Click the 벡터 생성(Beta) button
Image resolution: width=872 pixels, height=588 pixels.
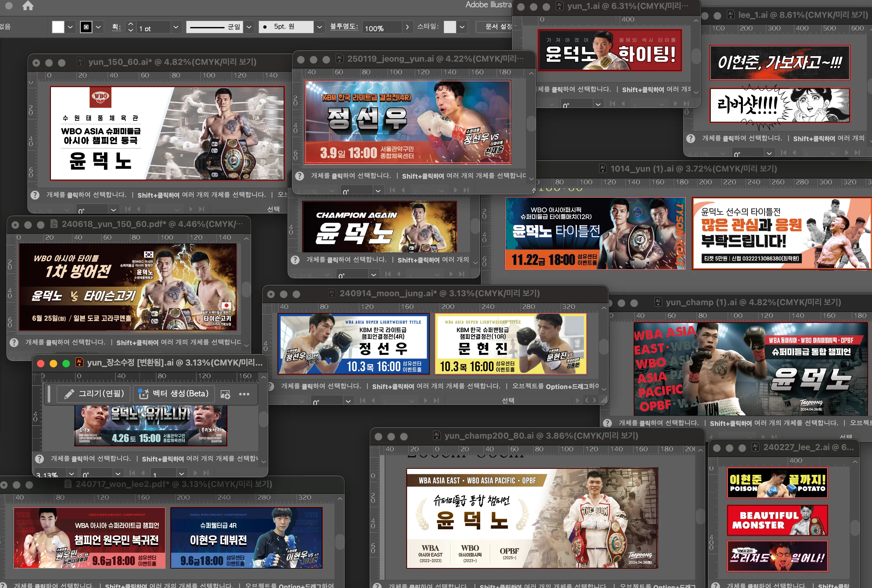[x=174, y=394]
